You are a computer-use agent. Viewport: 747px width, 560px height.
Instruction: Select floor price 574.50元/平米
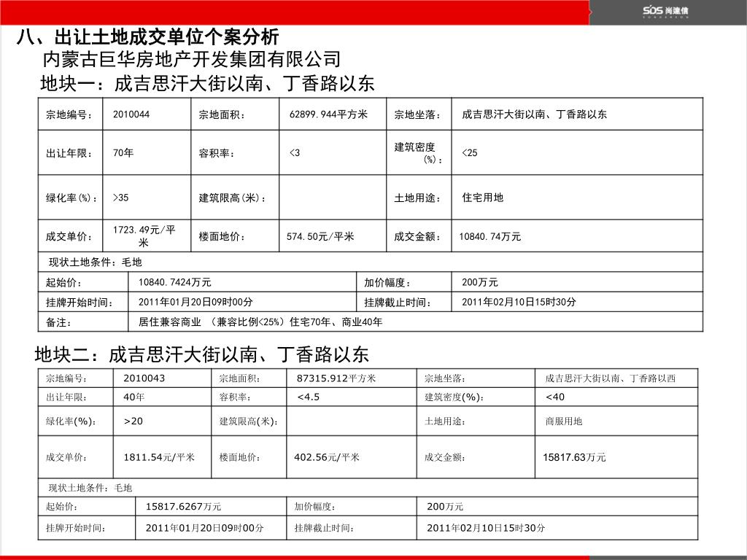pos(320,237)
